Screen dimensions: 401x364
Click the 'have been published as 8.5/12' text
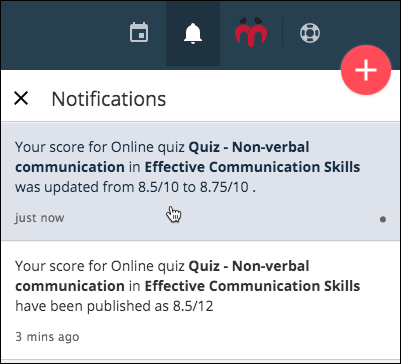[114, 306]
